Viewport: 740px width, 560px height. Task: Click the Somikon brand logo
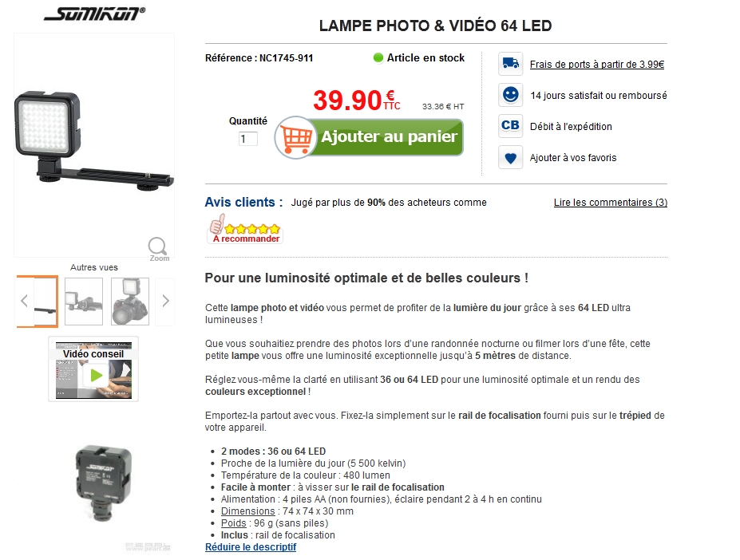pos(94,14)
